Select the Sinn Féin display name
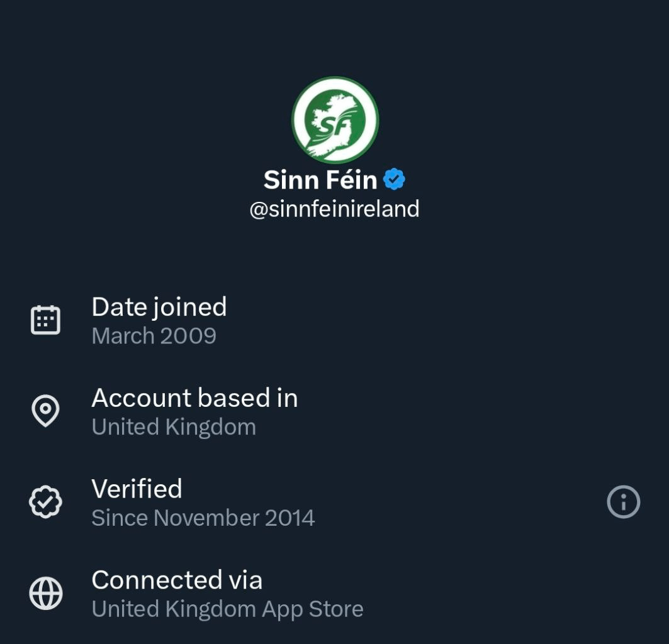 coord(320,180)
